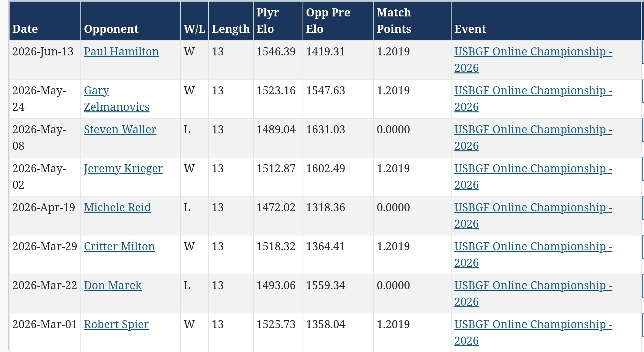Click opponent Elo value 1602.49
This screenshot has width=644, height=352.
click(x=326, y=168)
